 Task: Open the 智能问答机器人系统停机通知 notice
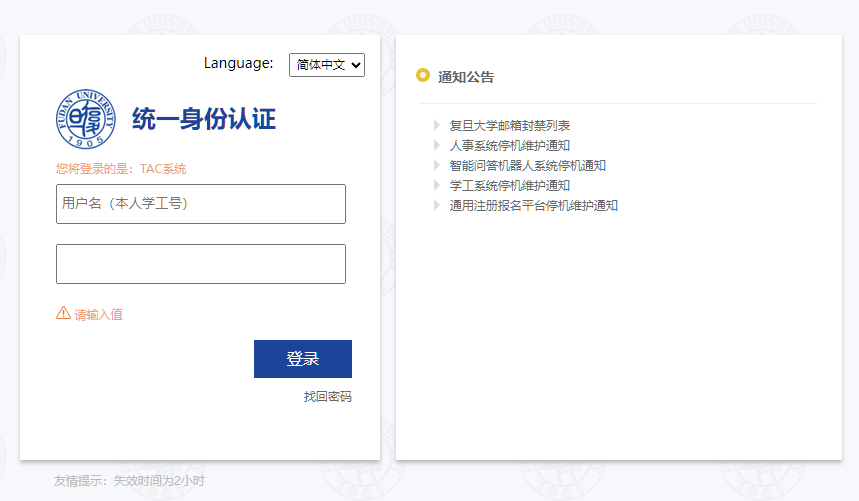coord(528,165)
